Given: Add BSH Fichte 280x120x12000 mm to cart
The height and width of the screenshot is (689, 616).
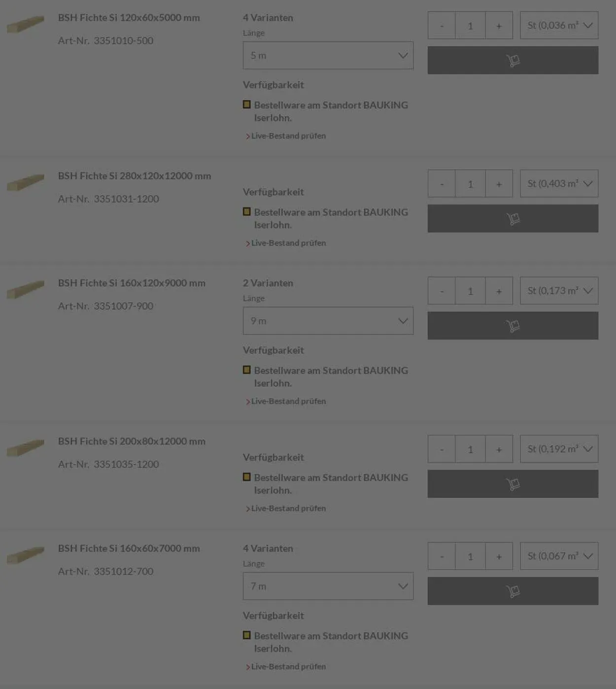Looking at the screenshot, I should [x=513, y=218].
